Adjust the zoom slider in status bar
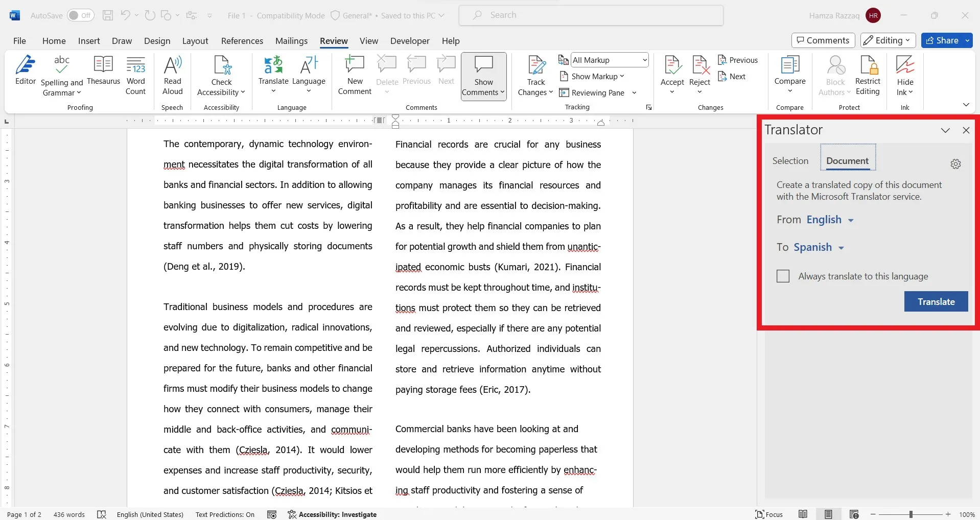980x520 pixels. coord(911,514)
